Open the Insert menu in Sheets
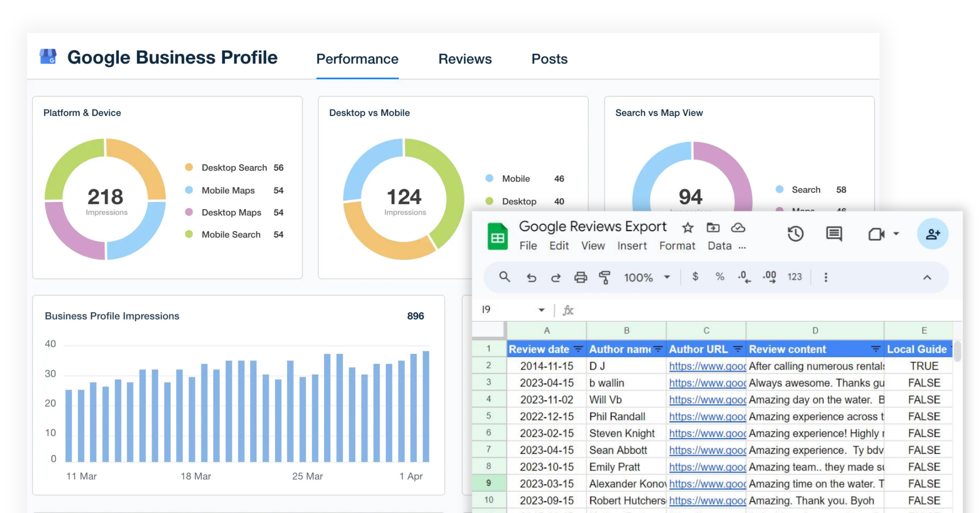980x513 pixels. [x=632, y=246]
